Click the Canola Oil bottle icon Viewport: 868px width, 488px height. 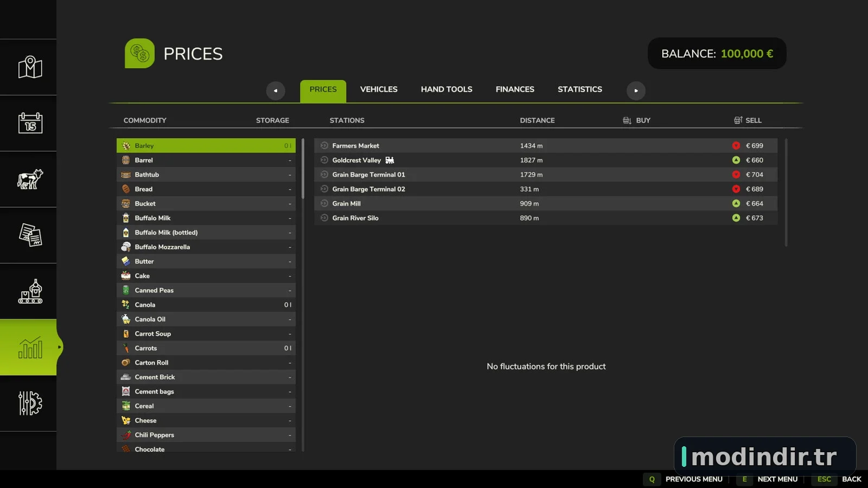(126, 319)
